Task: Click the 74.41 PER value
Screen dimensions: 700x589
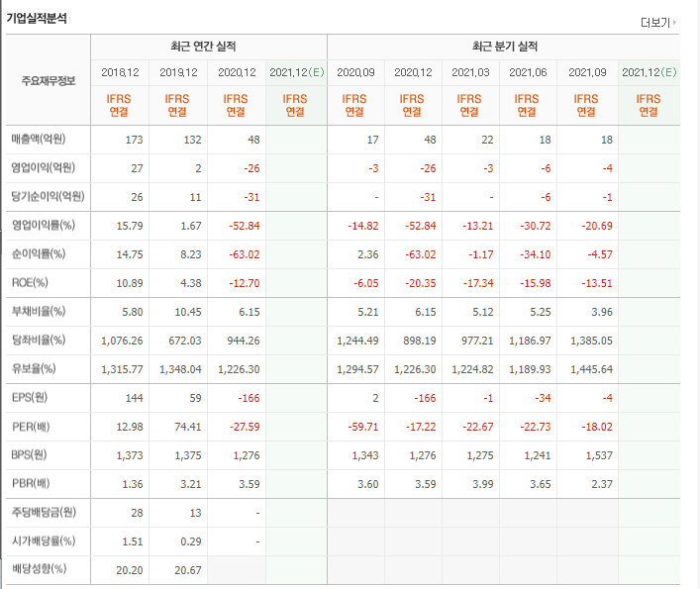Action: 188,427
